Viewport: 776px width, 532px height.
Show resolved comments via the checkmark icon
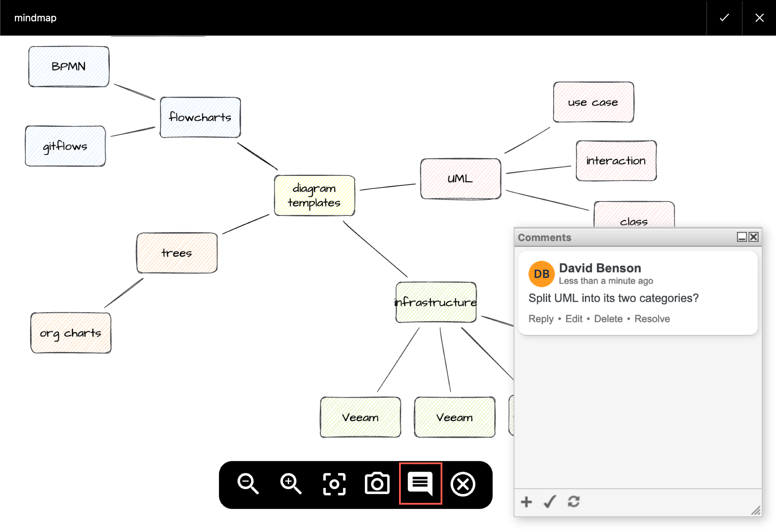click(x=550, y=502)
